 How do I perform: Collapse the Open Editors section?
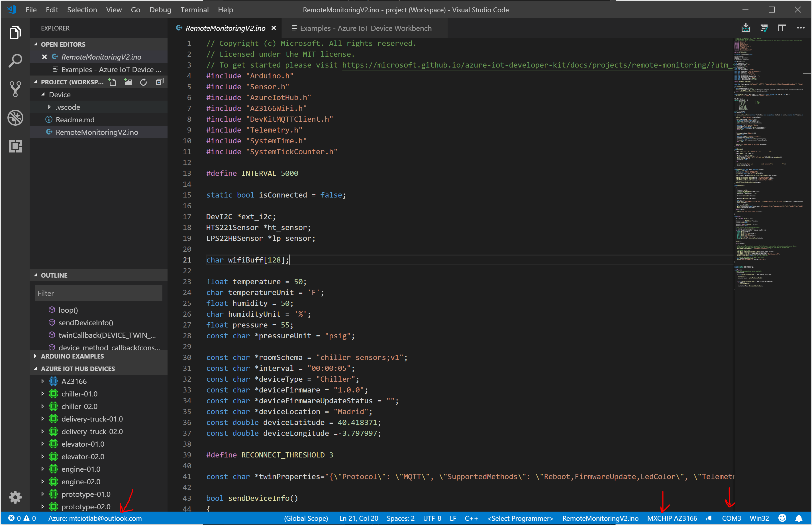click(35, 44)
